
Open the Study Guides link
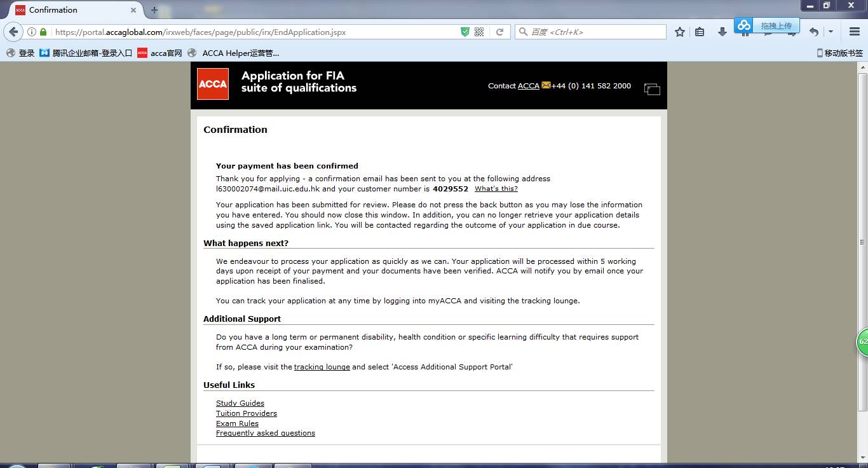coord(240,403)
